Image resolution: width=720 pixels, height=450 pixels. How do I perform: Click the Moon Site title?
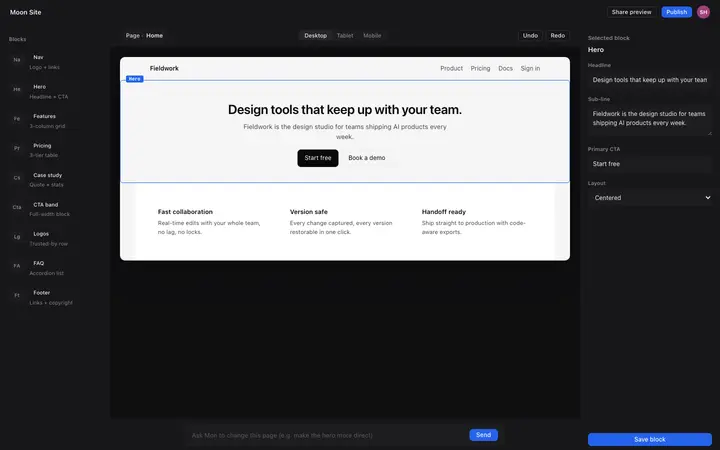(x=26, y=12)
